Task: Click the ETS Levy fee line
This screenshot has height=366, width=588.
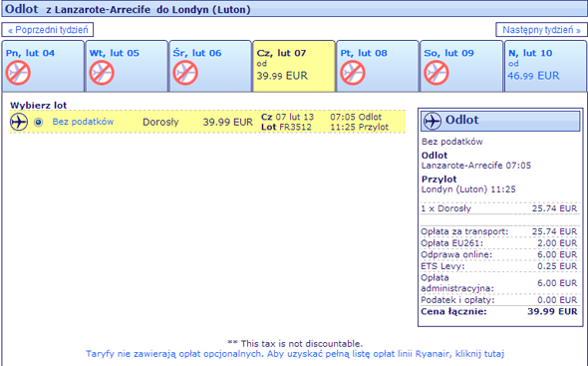Action: [x=498, y=266]
